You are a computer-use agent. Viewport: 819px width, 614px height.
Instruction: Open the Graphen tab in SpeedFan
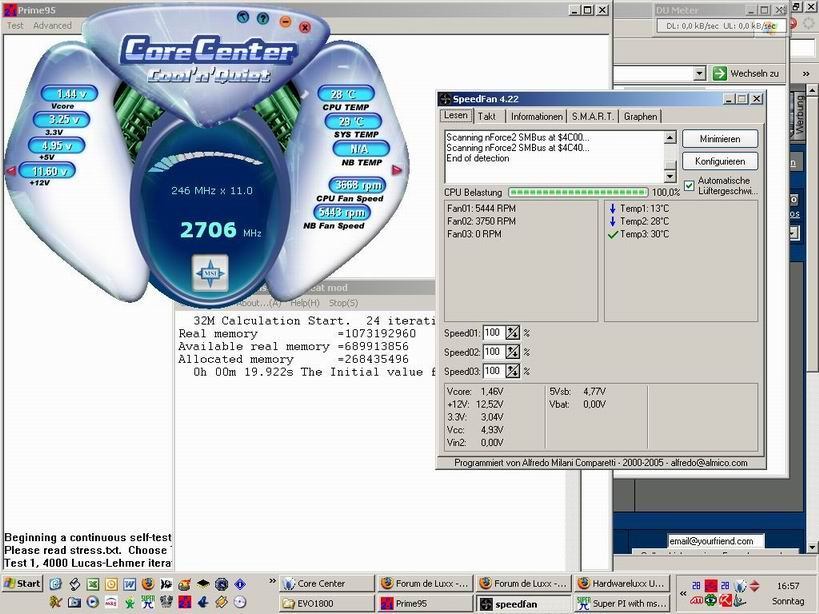pos(640,116)
